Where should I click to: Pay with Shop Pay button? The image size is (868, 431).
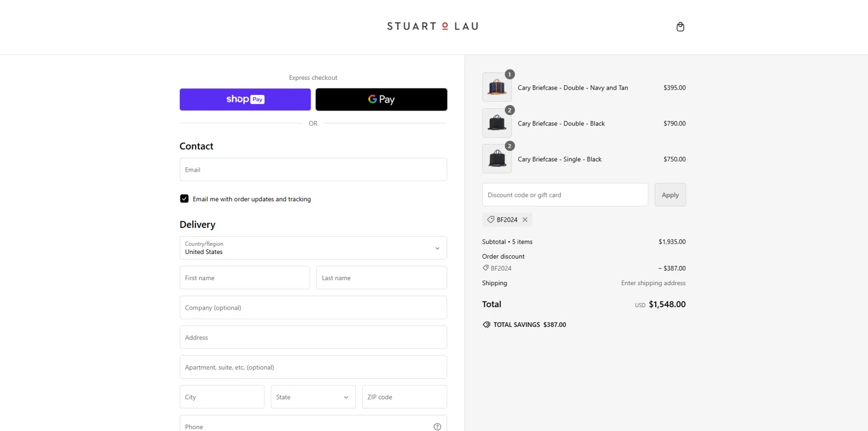point(245,100)
